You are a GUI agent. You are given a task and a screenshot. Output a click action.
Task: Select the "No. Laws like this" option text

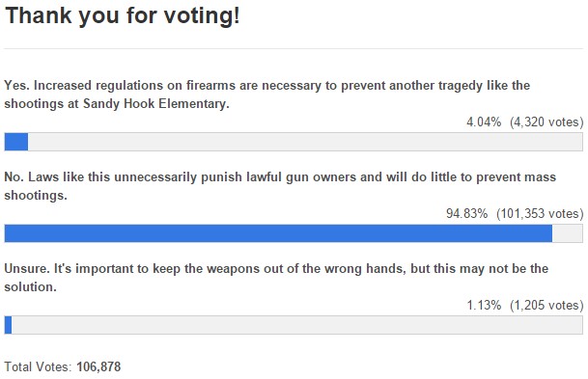pos(280,186)
